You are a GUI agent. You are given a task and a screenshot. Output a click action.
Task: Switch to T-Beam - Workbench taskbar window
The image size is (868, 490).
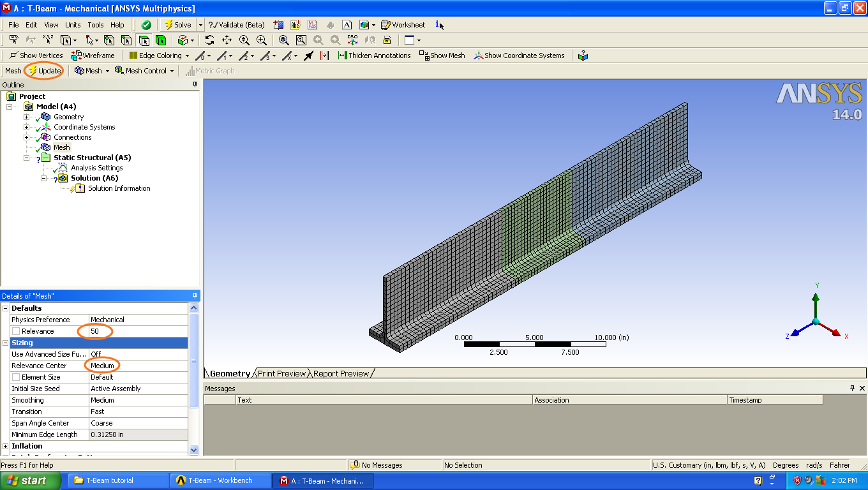click(221, 480)
